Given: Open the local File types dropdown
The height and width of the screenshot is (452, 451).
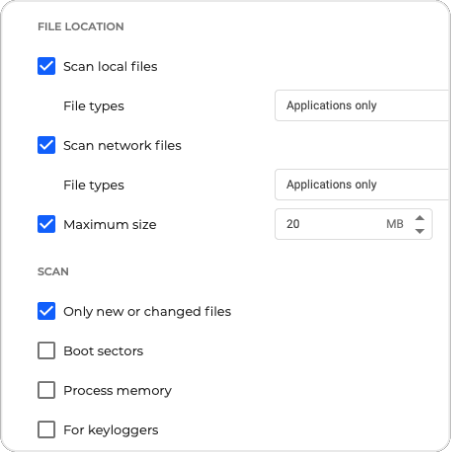Looking at the screenshot, I should (363, 105).
